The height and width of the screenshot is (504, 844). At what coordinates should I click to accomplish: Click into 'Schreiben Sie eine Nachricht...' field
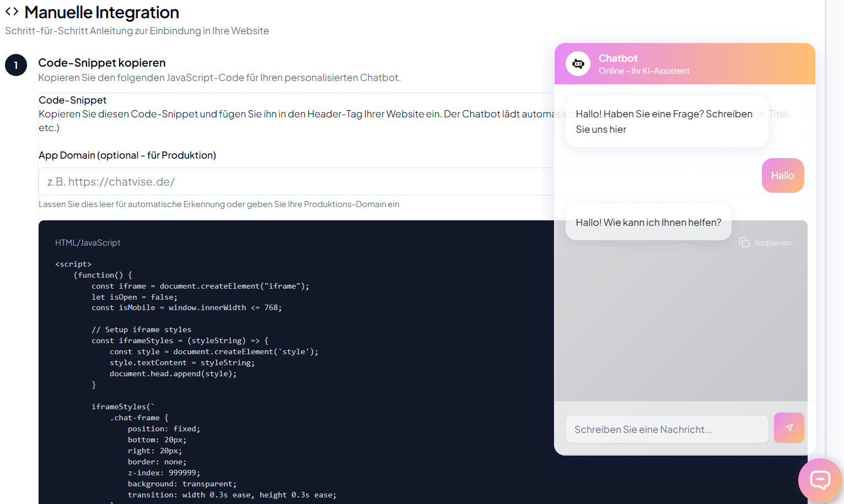point(666,430)
